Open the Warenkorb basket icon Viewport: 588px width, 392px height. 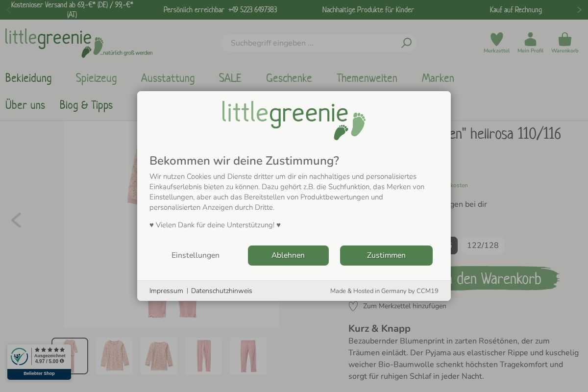click(564, 39)
